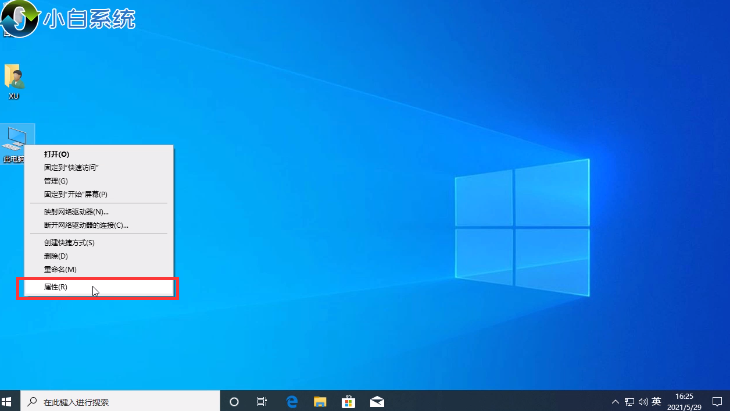The height and width of the screenshot is (411, 730).
Task: Switch the 英 input language indicator
Action: coord(656,401)
